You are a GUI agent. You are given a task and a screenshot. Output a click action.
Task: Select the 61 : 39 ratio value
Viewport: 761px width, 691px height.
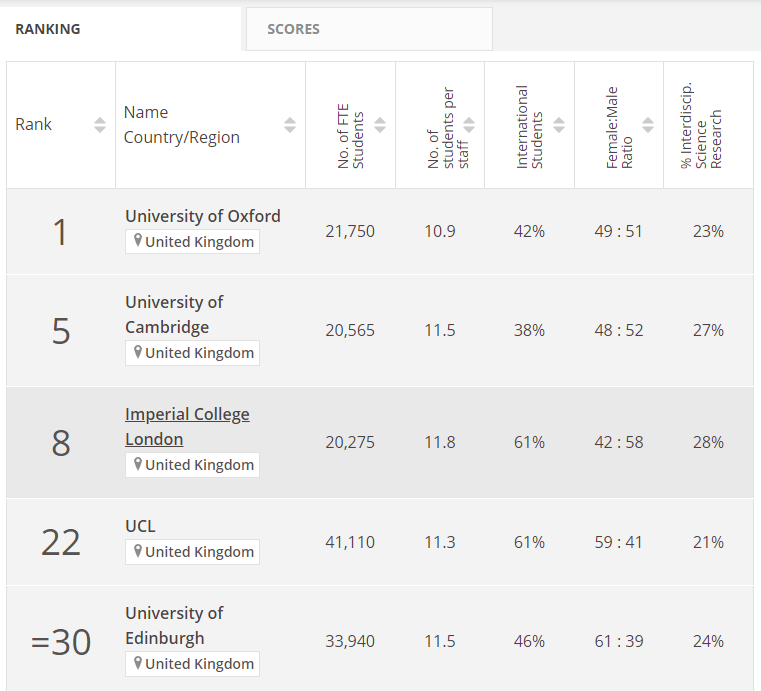619,642
